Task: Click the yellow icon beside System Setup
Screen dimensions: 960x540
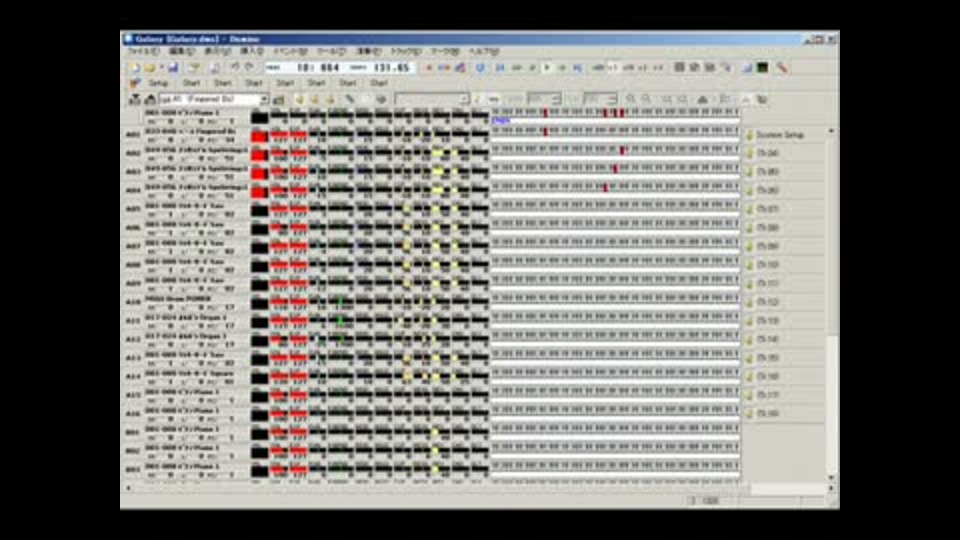Action: point(749,135)
